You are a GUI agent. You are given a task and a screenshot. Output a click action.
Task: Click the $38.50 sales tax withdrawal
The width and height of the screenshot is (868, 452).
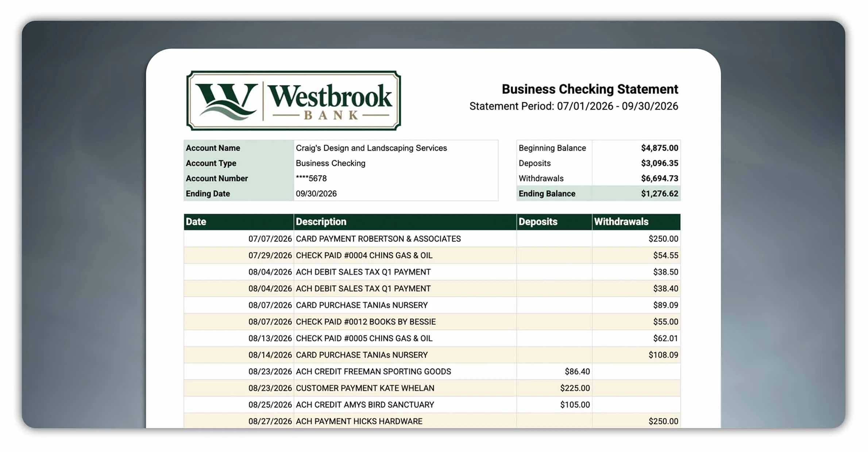coord(666,272)
